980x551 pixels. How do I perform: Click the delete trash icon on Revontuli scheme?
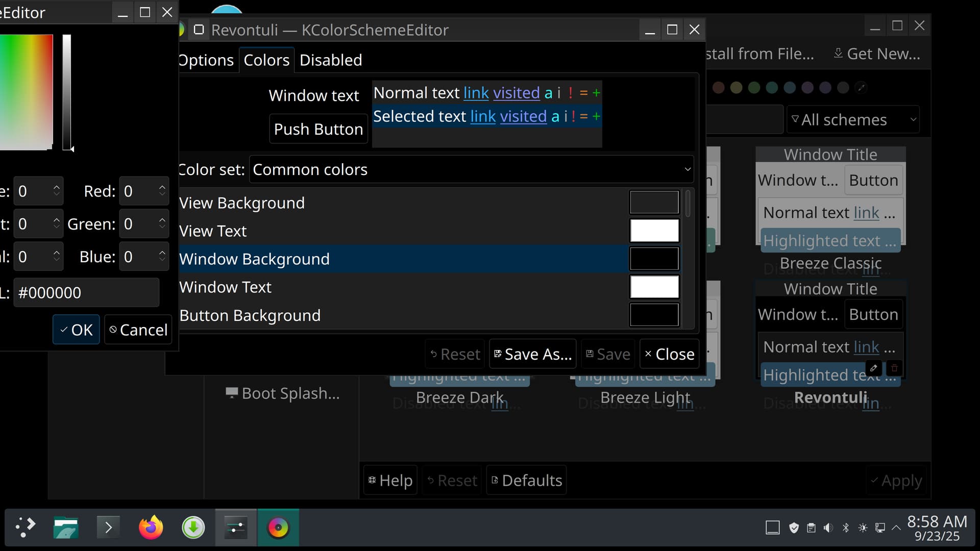(x=894, y=368)
